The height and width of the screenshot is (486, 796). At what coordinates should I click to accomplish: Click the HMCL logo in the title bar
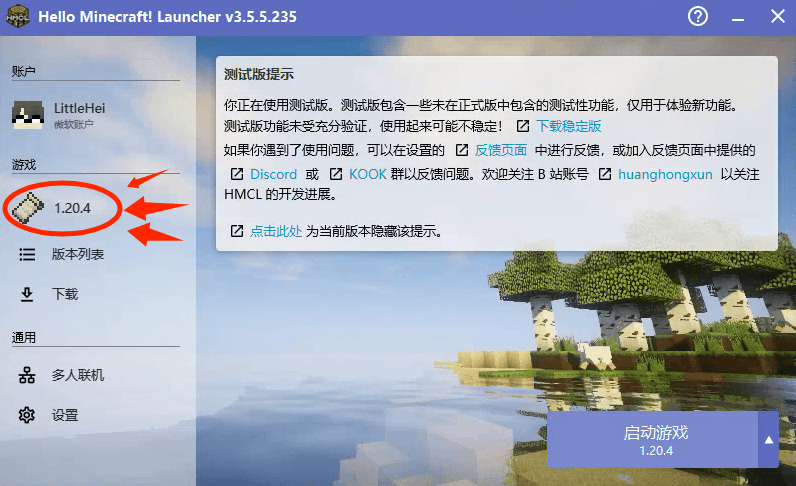[18, 16]
